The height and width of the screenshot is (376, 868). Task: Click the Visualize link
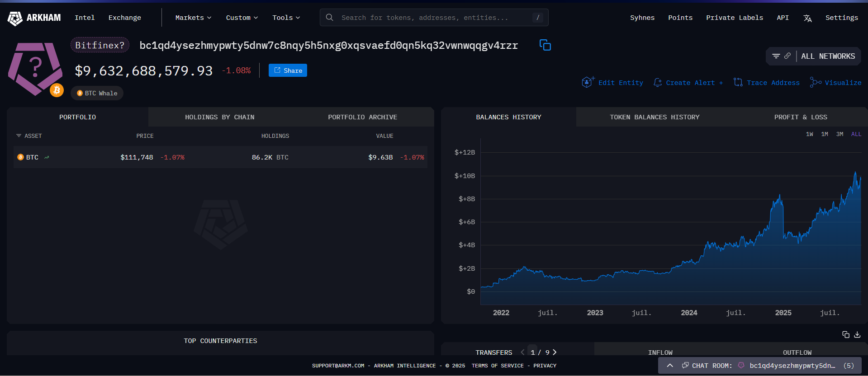coord(843,83)
